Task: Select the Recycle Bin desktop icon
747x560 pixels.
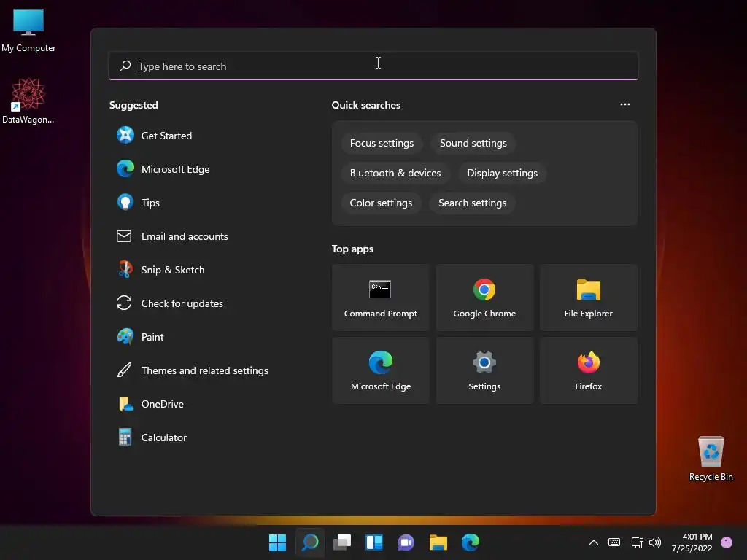Action: pyautogui.click(x=711, y=459)
